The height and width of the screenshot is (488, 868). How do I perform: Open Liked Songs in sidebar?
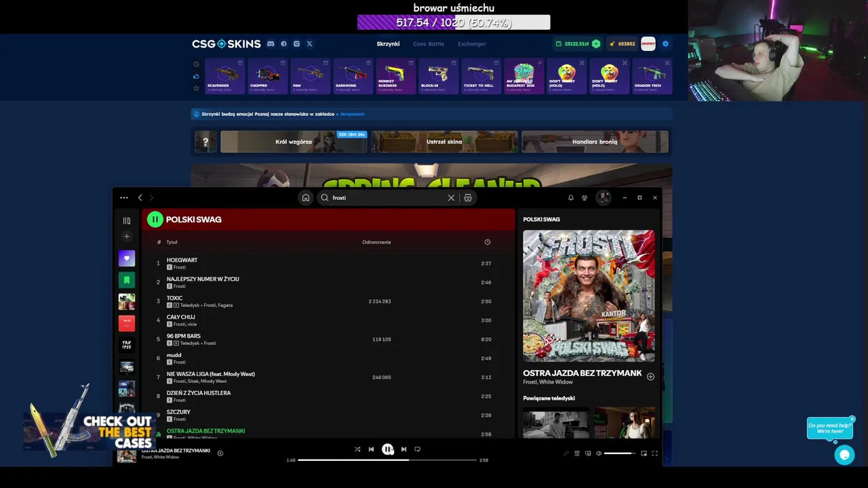pos(127,258)
